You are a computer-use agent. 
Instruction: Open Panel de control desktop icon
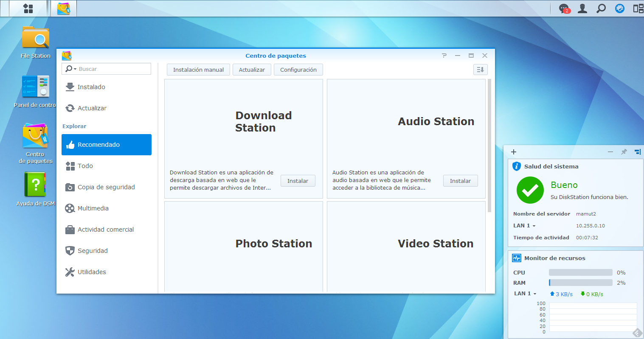tap(35, 91)
